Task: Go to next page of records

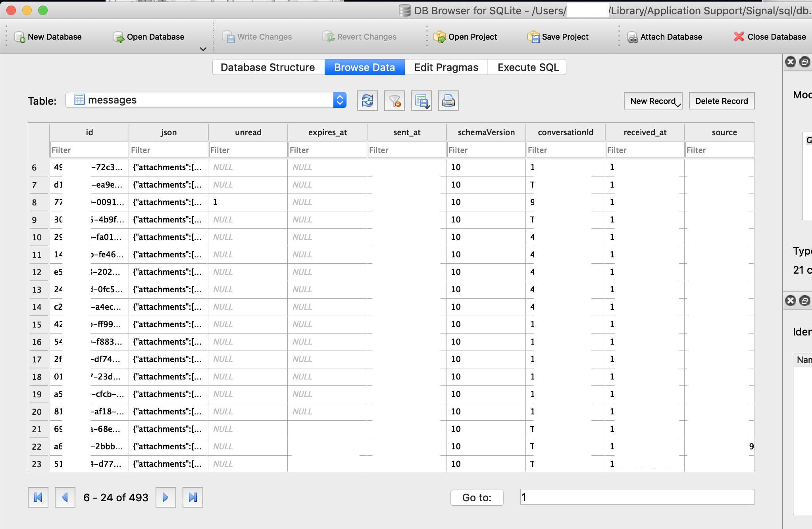Action: coord(166,497)
